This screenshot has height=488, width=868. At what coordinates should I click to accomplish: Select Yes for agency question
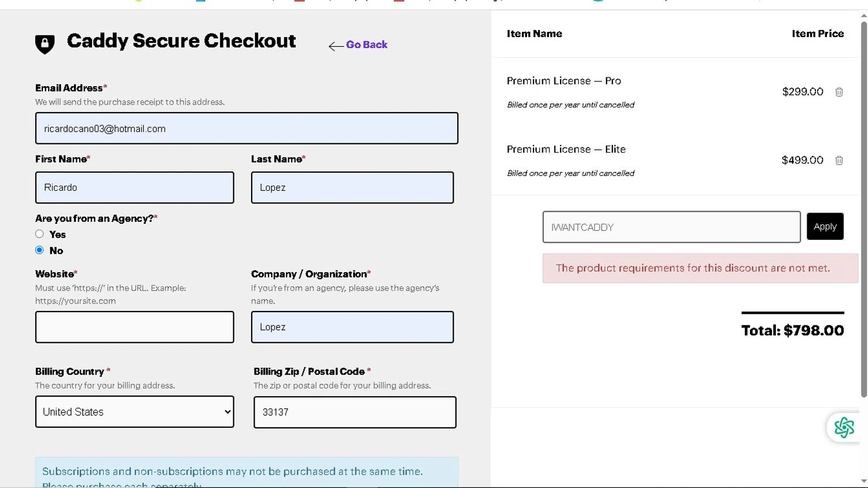tap(39, 234)
